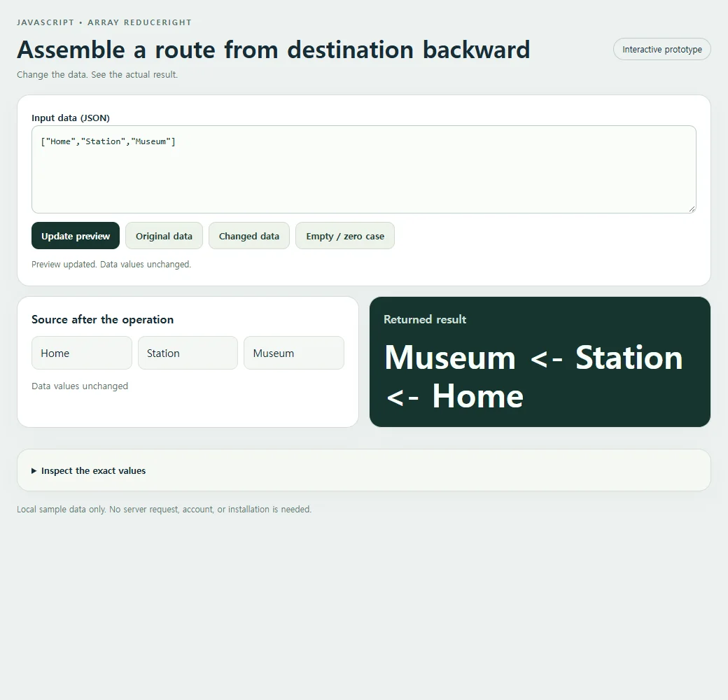Viewport: 728px width, 700px height.
Task: Focus the Input data JSON textarea
Action: [x=363, y=169]
